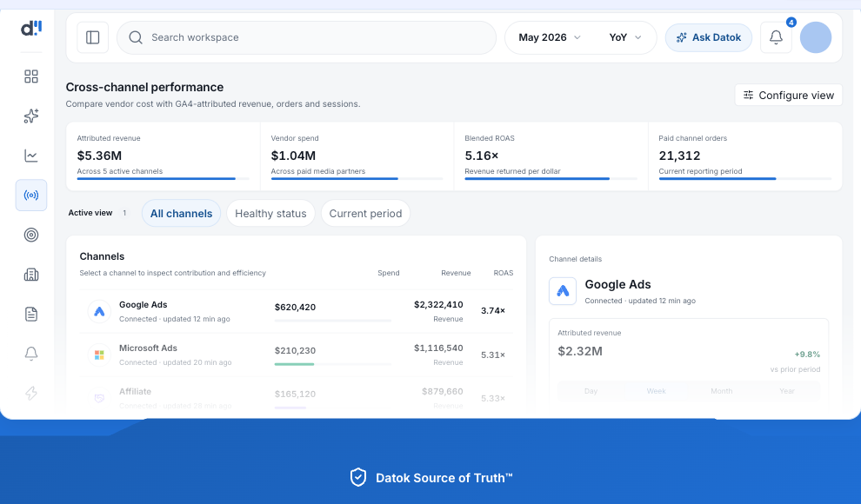Click the Paid channel orders 21,312 card

point(745,156)
